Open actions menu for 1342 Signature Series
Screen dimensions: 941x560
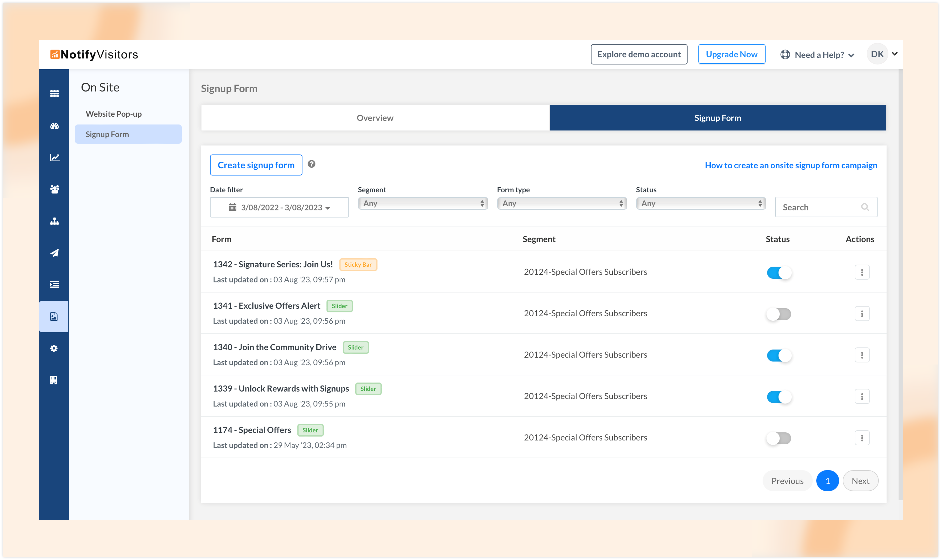tap(862, 272)
